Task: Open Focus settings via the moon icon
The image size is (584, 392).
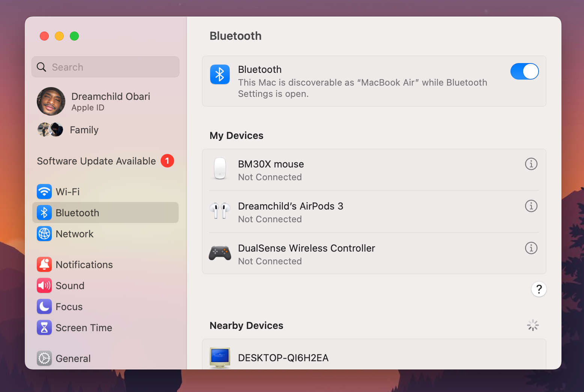Action: [x=44, y=306]
